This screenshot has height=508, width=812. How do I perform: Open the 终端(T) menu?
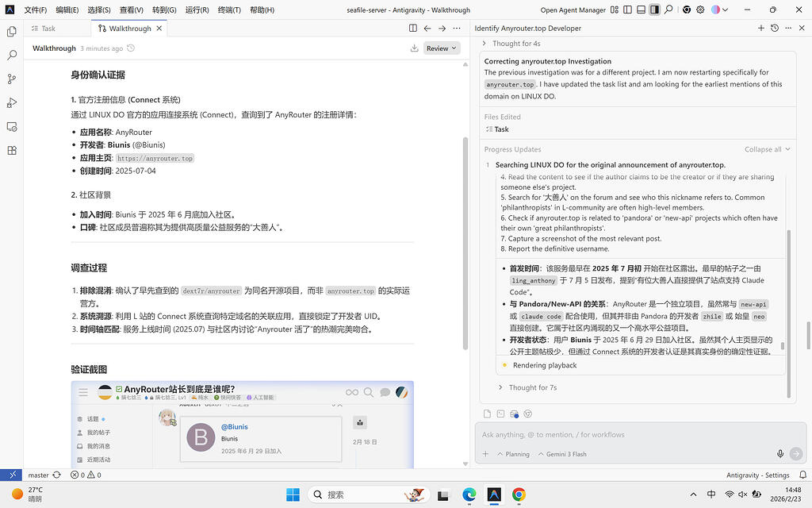tap(229, 10)
